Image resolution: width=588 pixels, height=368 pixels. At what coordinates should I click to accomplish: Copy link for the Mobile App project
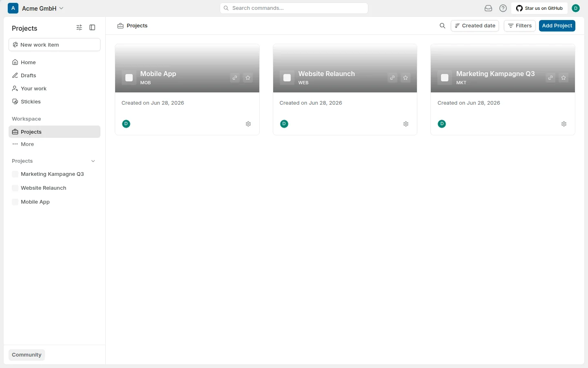point(235,78)
